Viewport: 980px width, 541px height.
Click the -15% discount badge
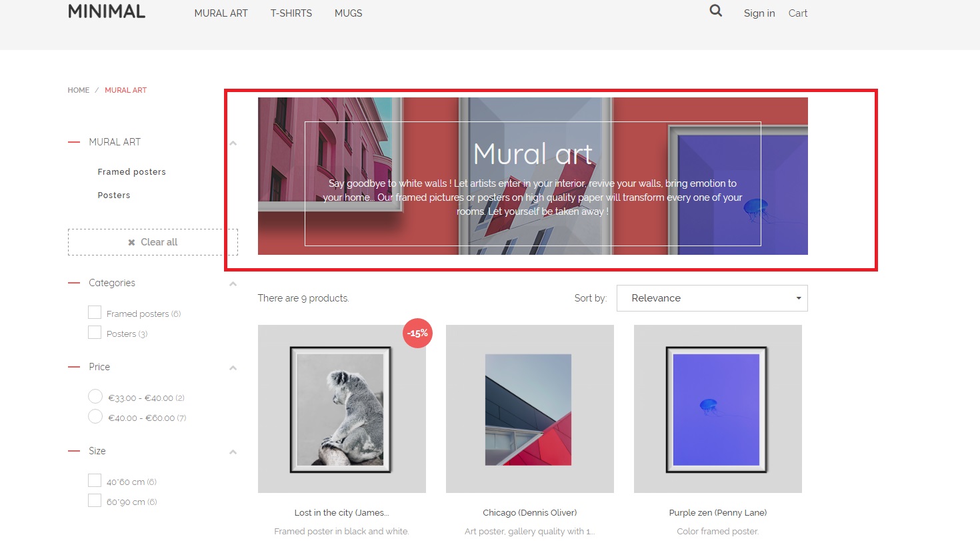(x=417, y=333)
